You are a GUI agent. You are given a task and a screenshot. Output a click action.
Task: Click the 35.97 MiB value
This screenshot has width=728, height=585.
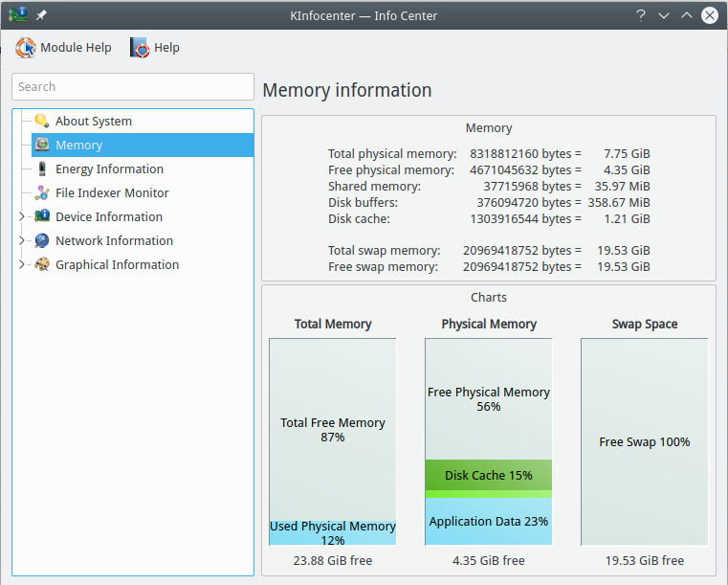tap(622, 187)
